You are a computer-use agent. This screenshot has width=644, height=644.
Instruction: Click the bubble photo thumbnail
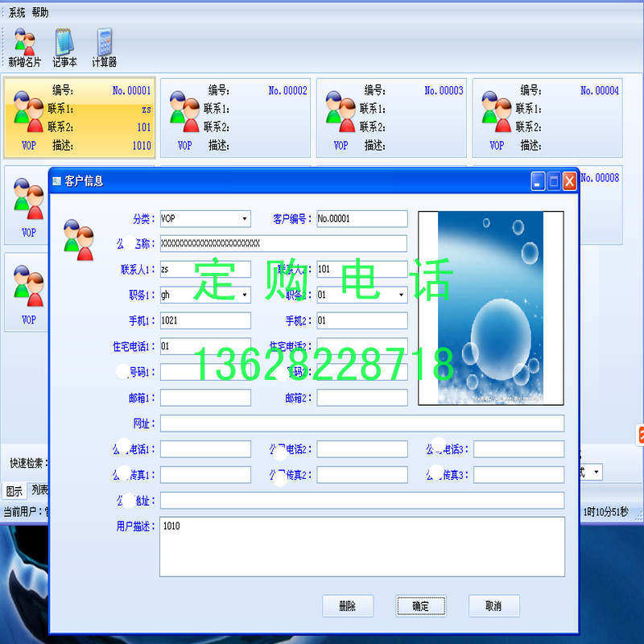490,308
